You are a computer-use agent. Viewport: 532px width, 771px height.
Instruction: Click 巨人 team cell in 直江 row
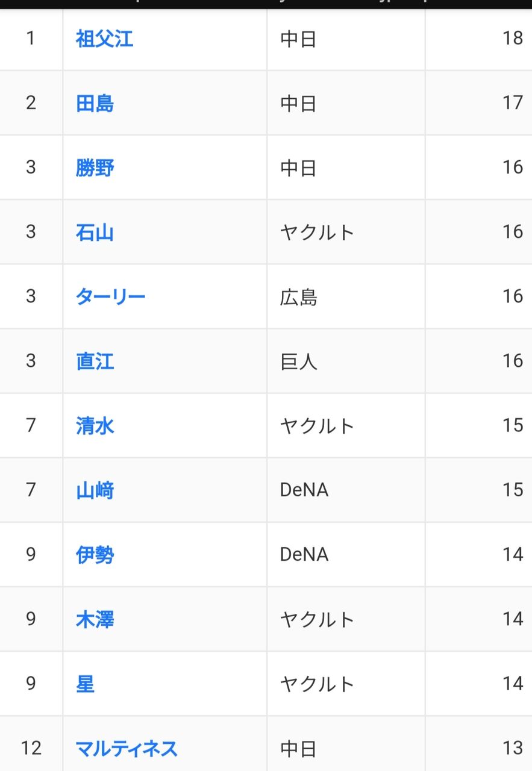[x=298, y=361]
